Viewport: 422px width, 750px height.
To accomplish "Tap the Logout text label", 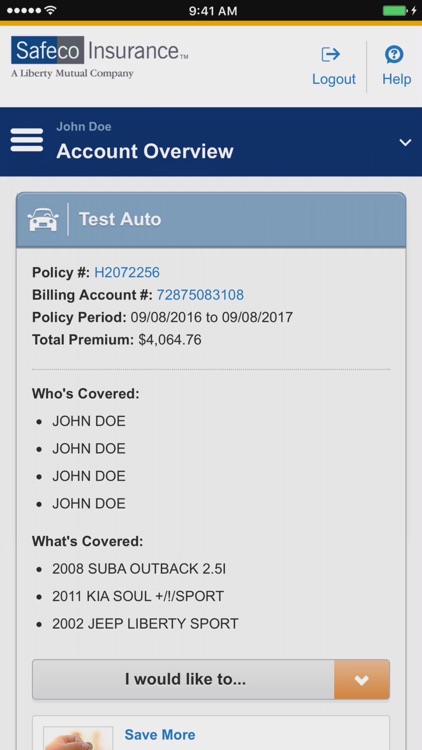I will [334, 79].
